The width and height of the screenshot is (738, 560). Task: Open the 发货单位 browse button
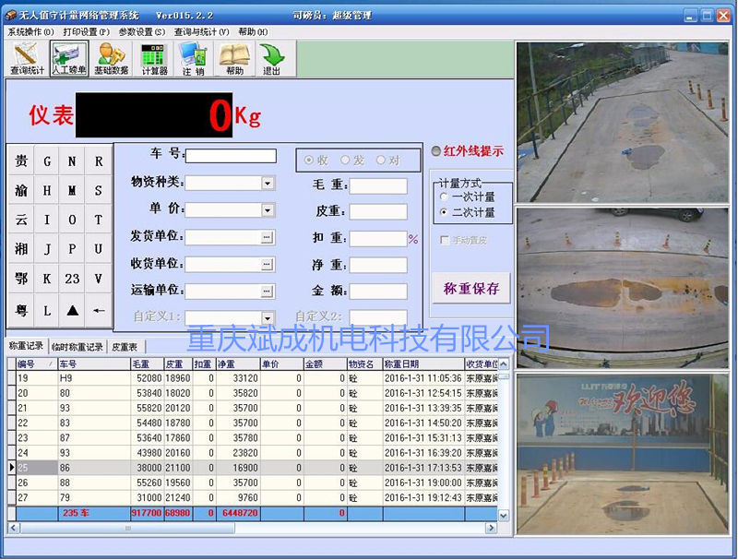[267, 238]
